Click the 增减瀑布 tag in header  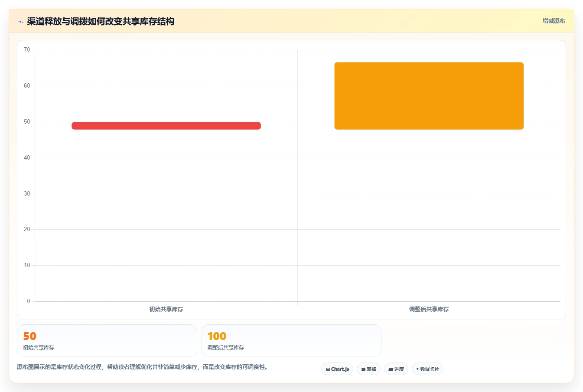(554, 21)
